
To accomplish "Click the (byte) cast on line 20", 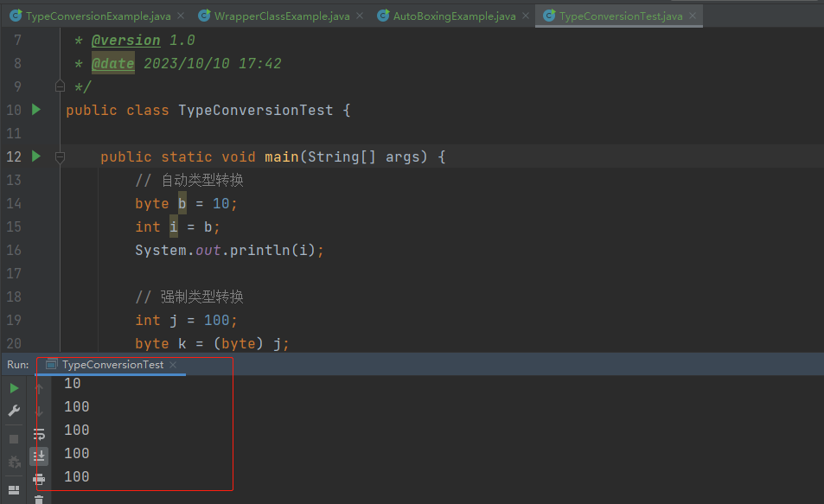I will coord(238,344).
